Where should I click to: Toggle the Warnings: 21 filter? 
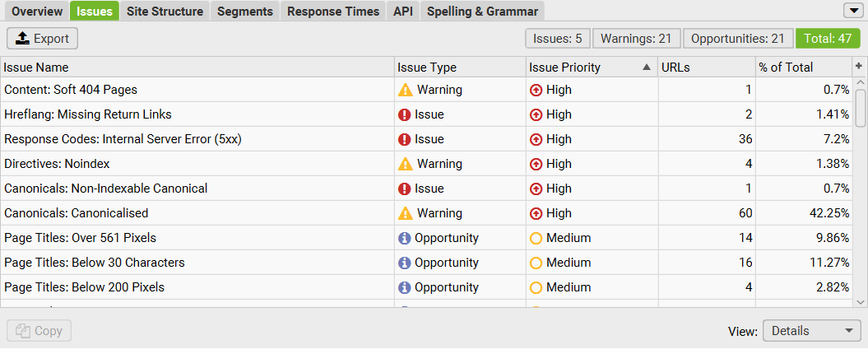[x=636, y=39]
